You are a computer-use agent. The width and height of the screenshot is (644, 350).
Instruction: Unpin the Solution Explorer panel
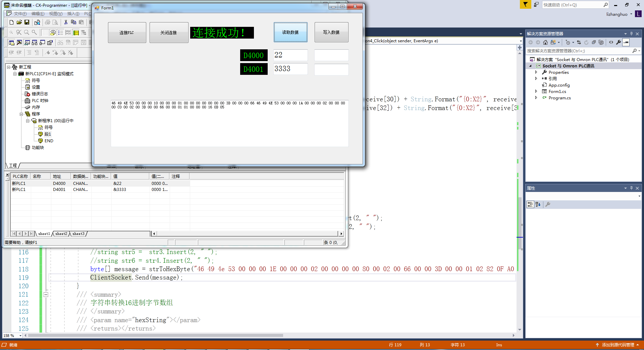(x=632, y=33)
